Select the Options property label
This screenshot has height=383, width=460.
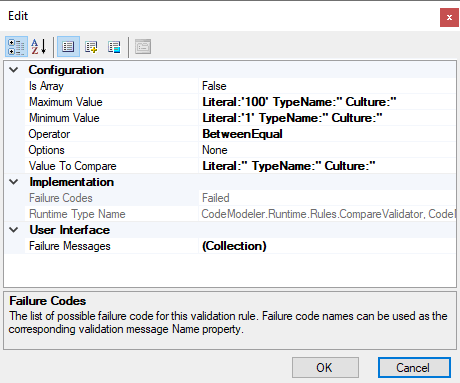46,150
